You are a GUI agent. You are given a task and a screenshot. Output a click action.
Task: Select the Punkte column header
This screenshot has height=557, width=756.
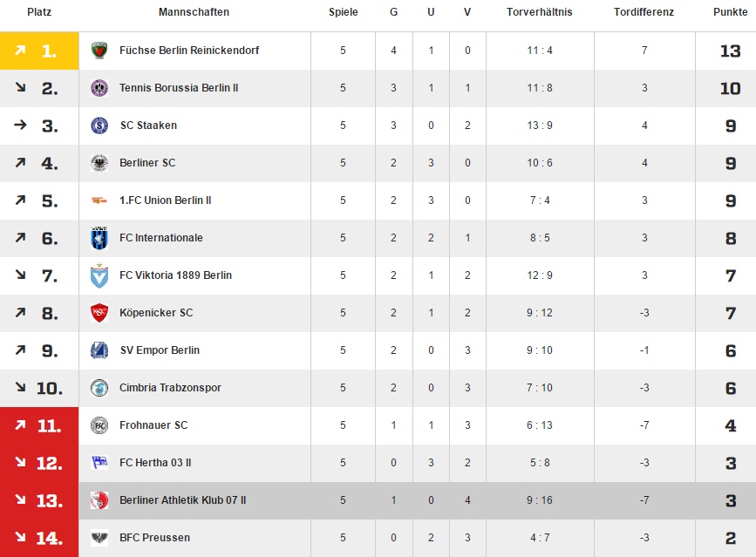(x=730, y=12)
